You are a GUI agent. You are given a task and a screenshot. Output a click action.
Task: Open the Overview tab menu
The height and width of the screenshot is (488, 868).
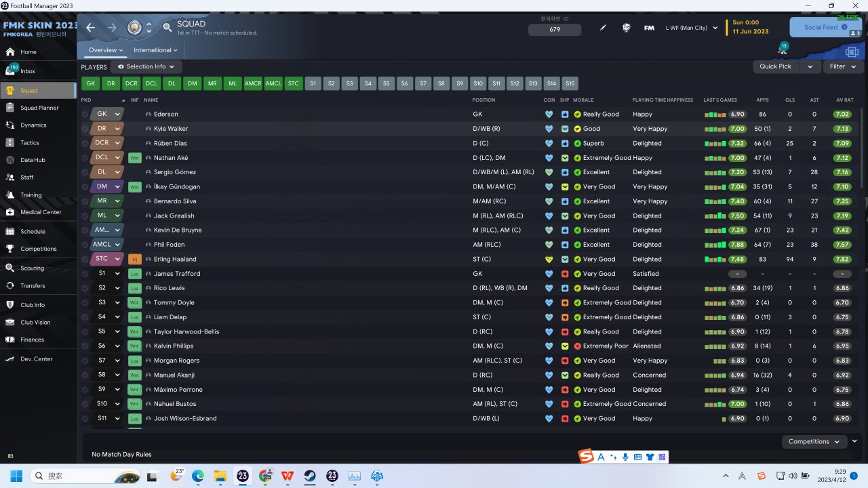(106, 50)
